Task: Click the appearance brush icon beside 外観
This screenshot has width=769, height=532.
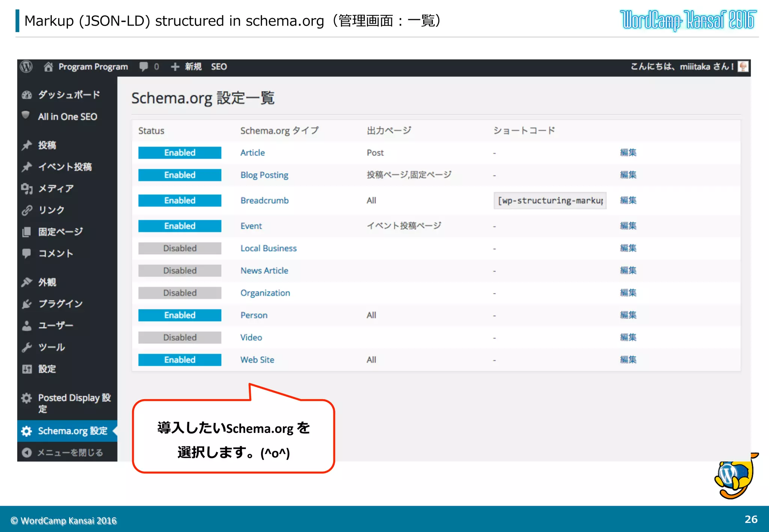Action: (x=27, y=282)
